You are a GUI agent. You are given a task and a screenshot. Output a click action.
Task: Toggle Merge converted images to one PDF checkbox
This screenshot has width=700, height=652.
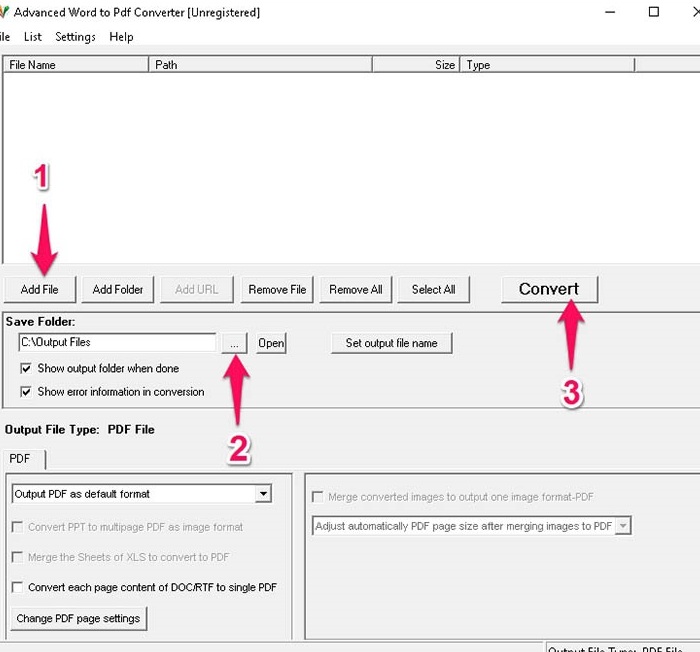pos(318,497)
